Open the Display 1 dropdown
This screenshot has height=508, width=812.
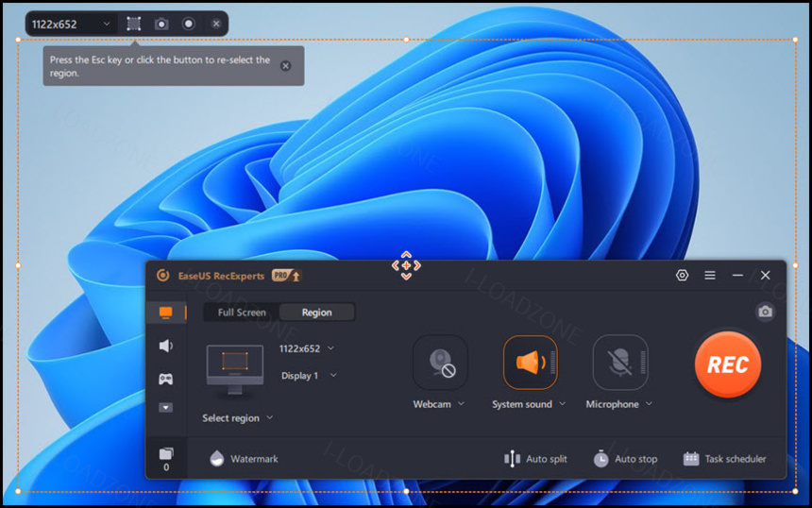309,376
